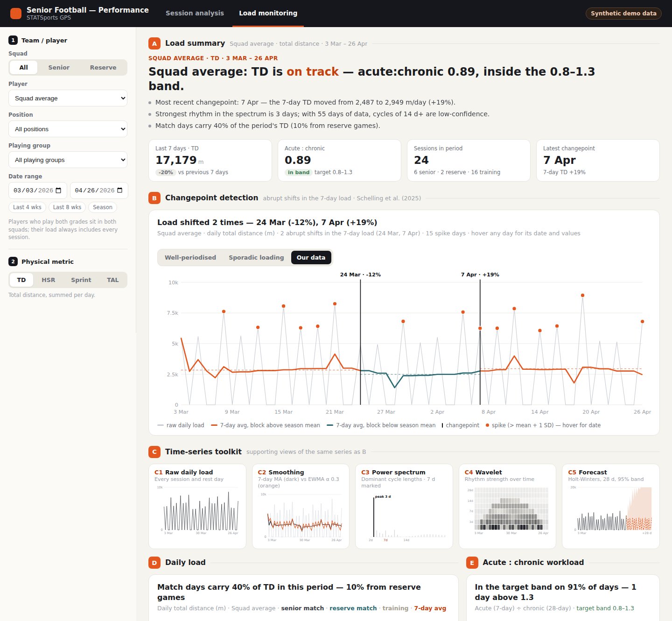Image resolution: width=672 pixels, height=621 pixels.
Task: Open the C5 Forecast thumbnail
Action: [611, 506]
